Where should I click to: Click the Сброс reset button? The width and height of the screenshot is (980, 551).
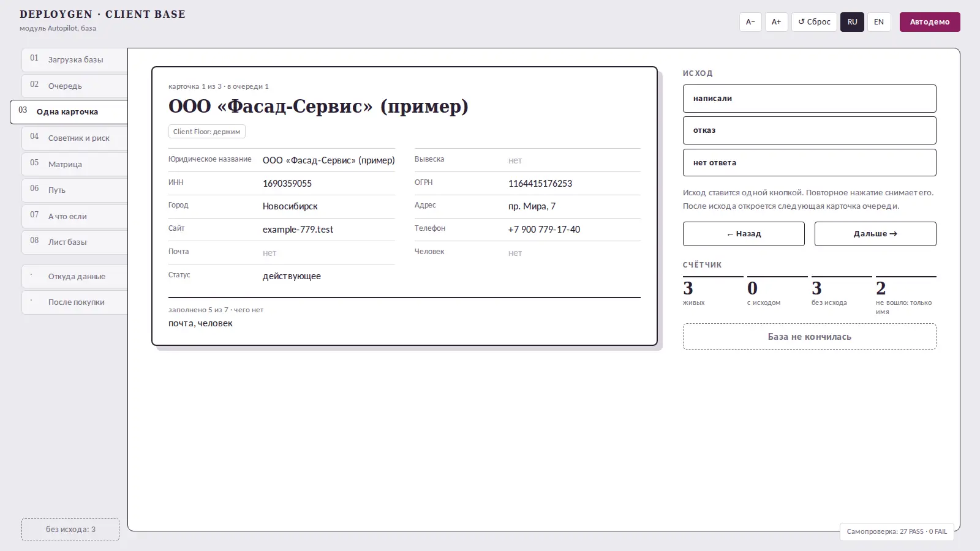click(814, 22)
